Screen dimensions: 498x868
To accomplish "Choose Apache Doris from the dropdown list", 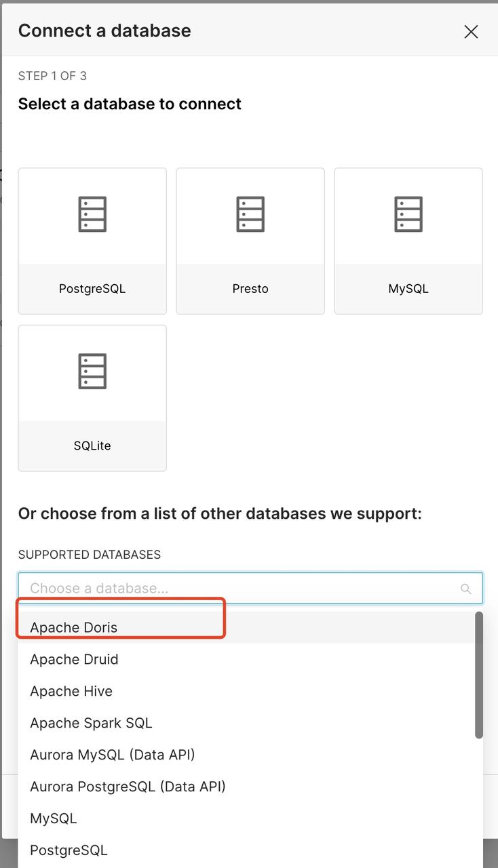I will click(x=74, y=627).
